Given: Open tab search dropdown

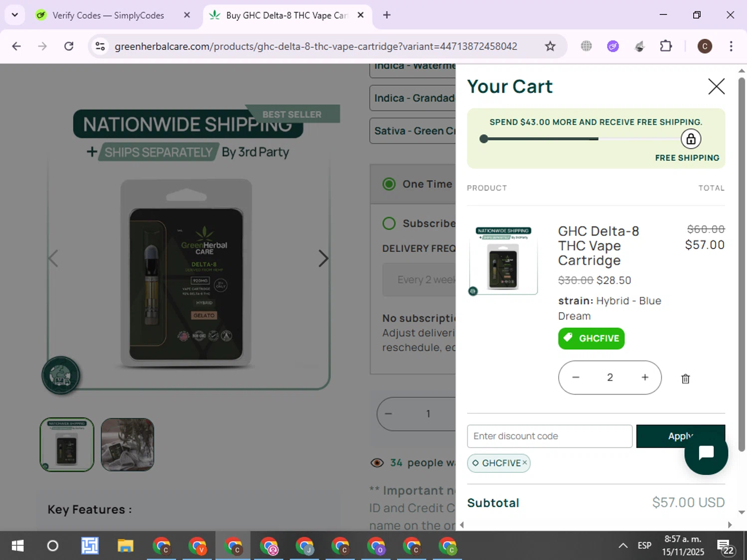Looking at the screenshot, I should click(x=15, y=15).
